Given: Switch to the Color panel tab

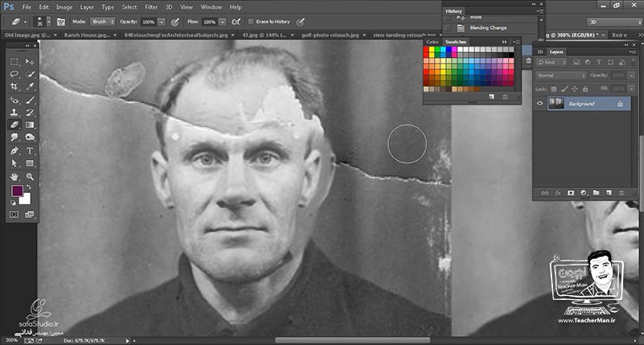Looking at the screenshot, I should pos(432,42).
